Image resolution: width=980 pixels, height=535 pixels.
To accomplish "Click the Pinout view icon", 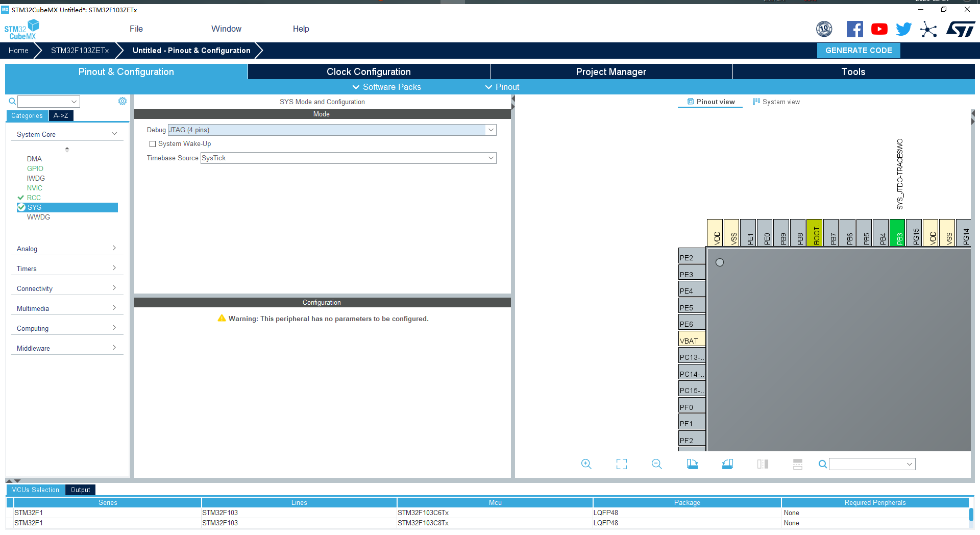I will click(691, 102).
